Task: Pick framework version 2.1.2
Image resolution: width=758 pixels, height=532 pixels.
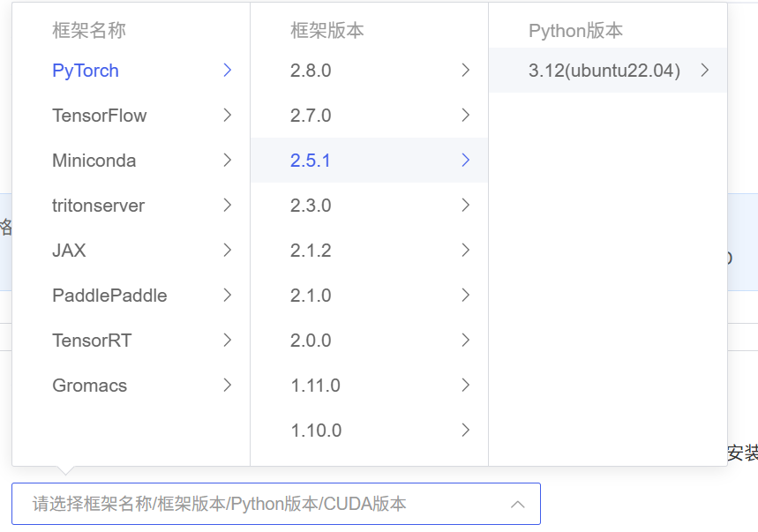Action: click(370, 251)
